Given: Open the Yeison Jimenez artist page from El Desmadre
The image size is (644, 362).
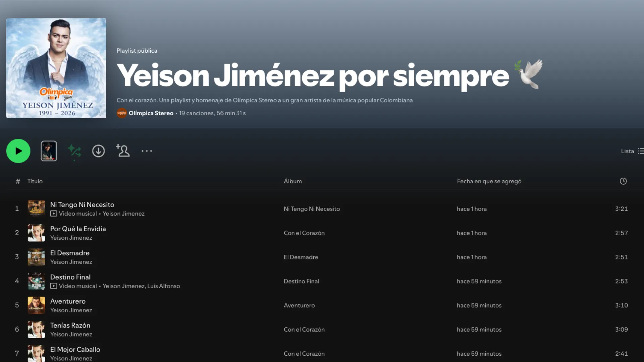Looking at the screenshot, I should [x=71, y=262].
